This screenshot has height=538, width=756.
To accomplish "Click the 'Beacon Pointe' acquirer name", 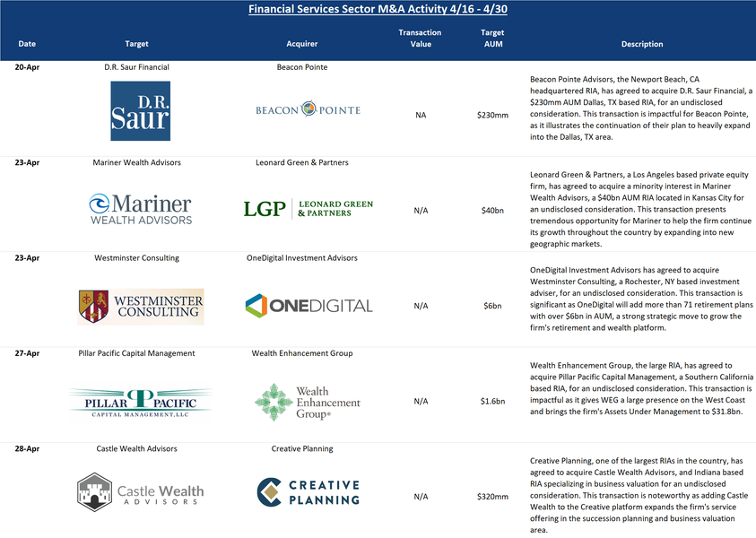I will tap(302, 67).
